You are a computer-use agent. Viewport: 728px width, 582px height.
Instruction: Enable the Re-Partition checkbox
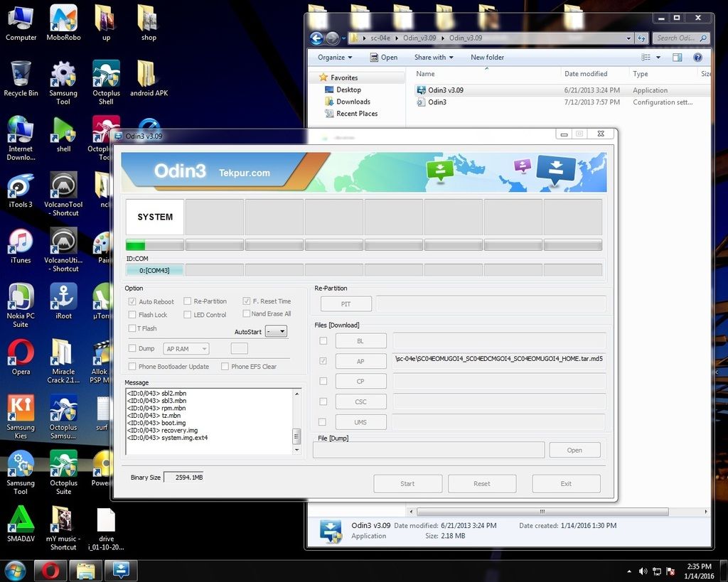[188, 301]
